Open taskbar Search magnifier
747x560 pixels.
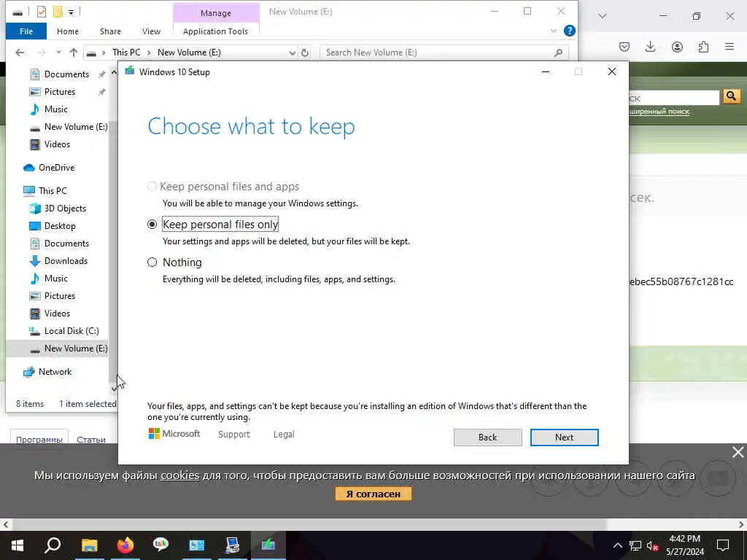(x=53, y=545)
